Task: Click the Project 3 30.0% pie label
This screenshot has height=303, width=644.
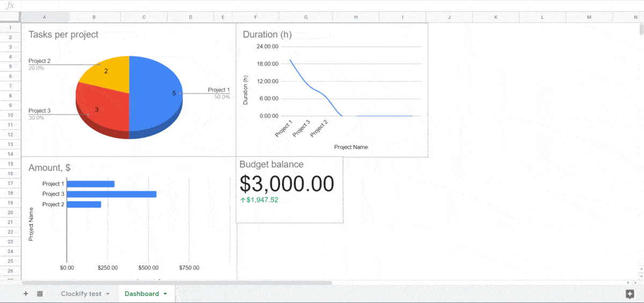Action: (x=39, y=114)
